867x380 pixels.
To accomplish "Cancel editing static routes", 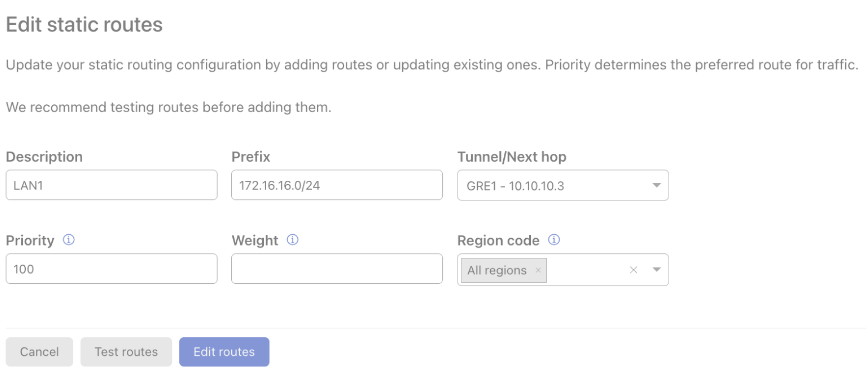I will [39, 352].
